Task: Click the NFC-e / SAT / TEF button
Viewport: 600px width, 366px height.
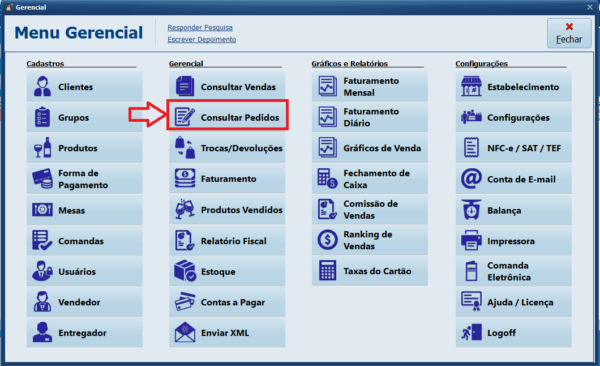Action: click(x=514, y=148)
